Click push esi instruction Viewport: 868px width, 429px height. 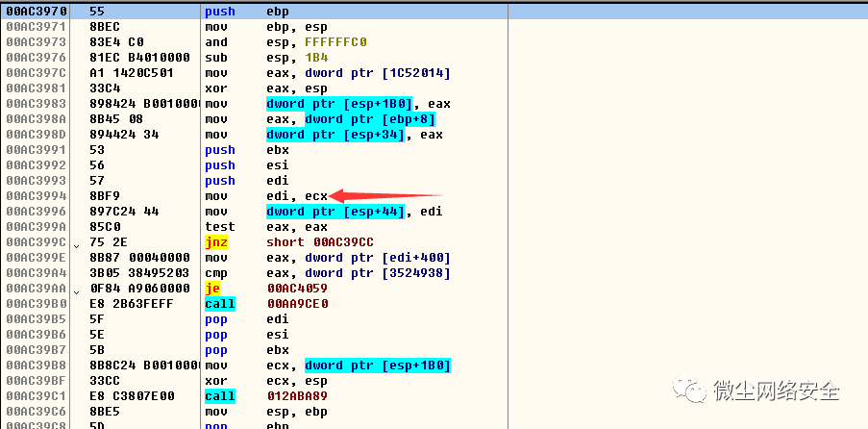coord(246,165)
